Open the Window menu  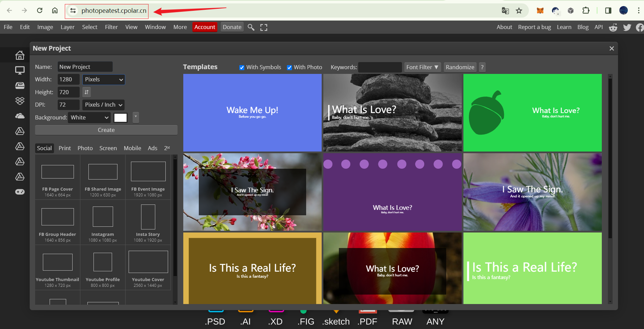tap(155, 27)
